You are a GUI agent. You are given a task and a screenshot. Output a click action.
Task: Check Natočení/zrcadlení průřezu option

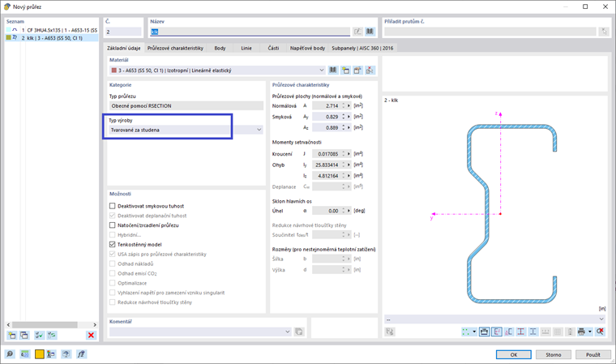pos(113,225)
